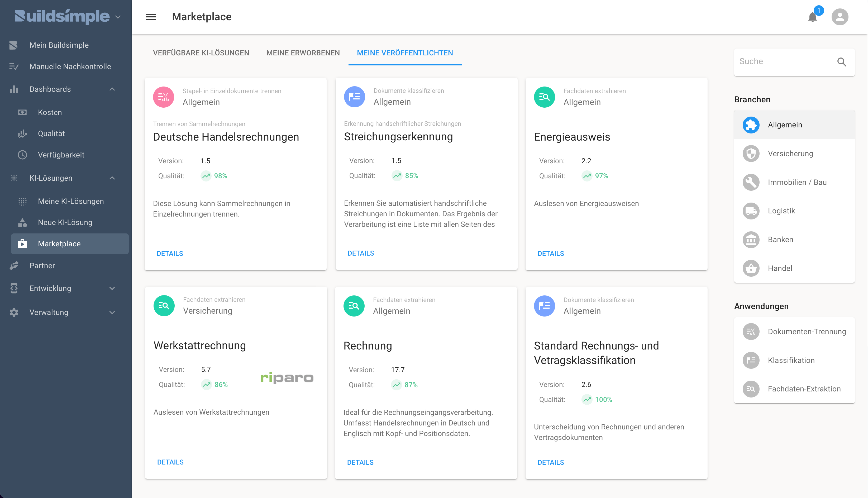This screenshot has height=498, width=868.
Task: Open Details of Streichungserkennung
Action: (361, 253)
